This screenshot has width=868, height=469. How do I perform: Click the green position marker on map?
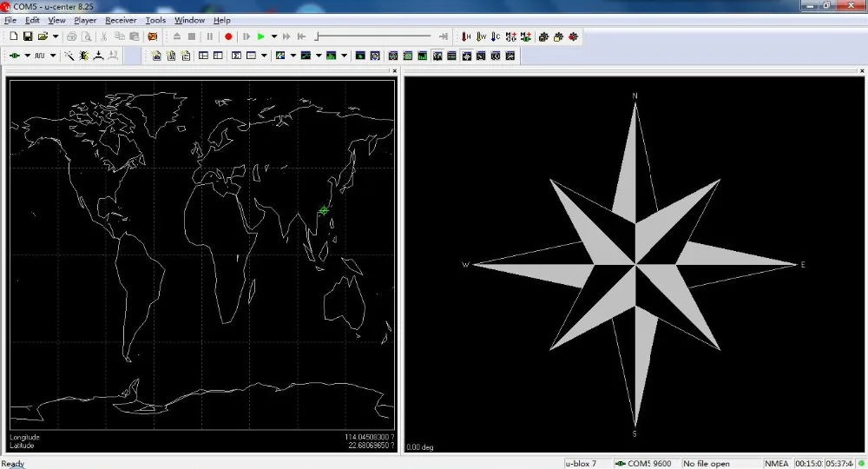324,210
